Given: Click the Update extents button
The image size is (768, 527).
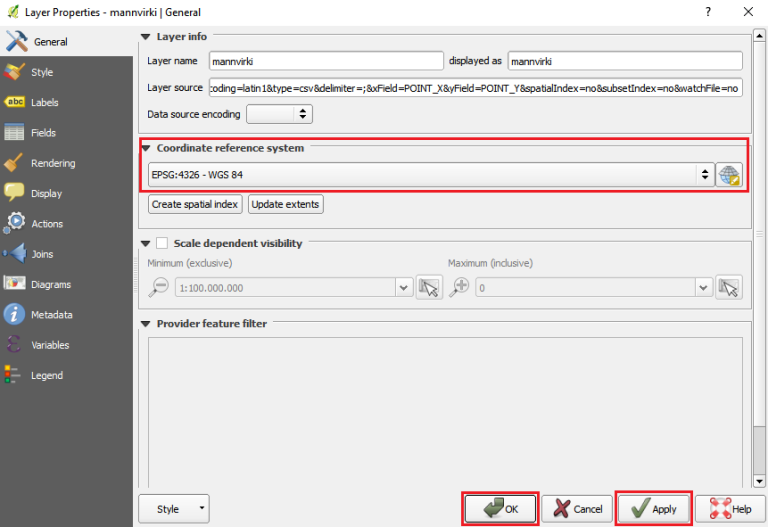Looking at the screenshot, I should (285, 204).
